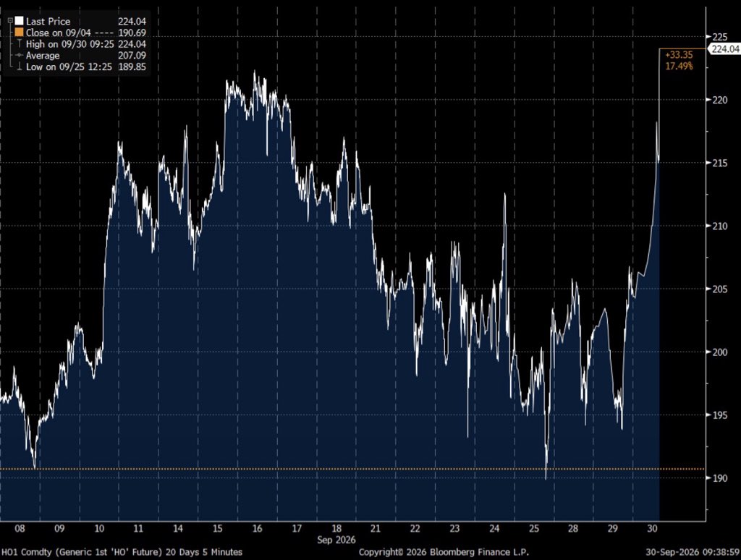Click the 210 price axis label

721,226
